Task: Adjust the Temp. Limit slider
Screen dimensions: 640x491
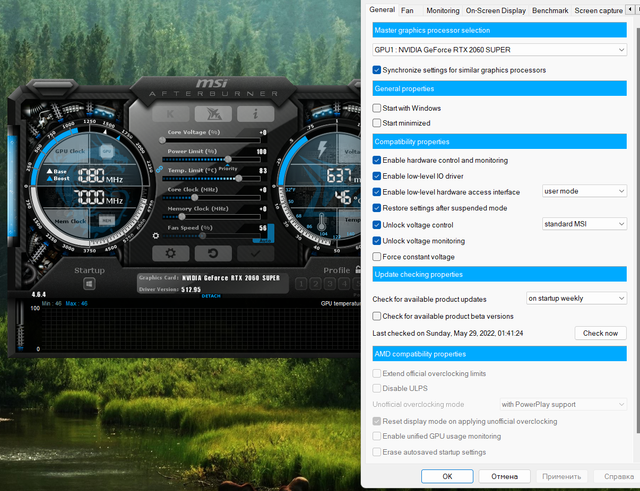Action: (211, 178)
